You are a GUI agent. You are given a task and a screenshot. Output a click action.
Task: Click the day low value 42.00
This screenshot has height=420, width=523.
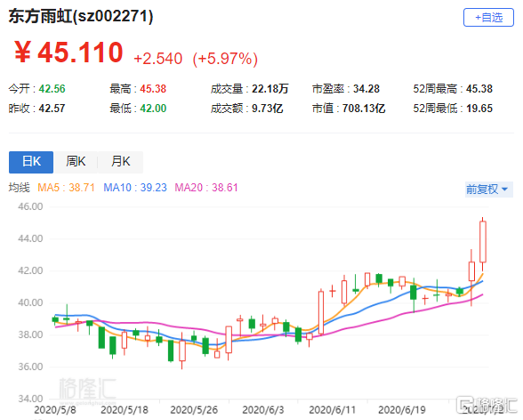(x=153, y=109)
